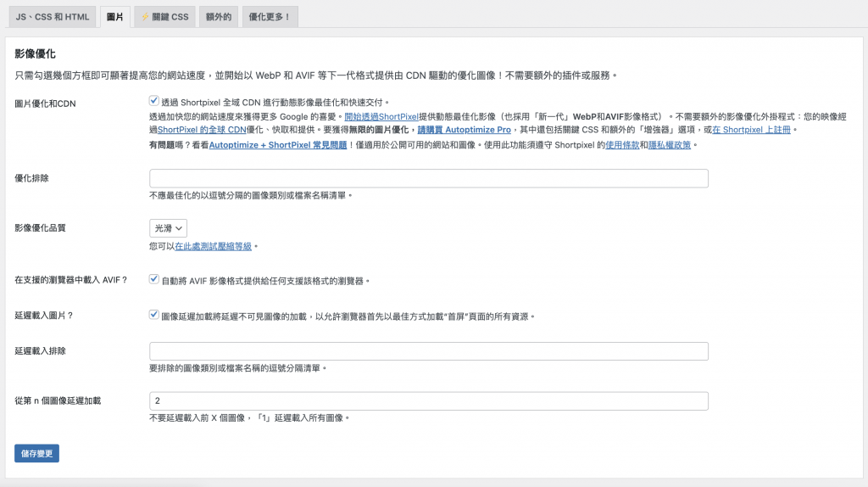Open the 關鍵 CSS tab
868x487 pixels.
(x=165, y=17)
